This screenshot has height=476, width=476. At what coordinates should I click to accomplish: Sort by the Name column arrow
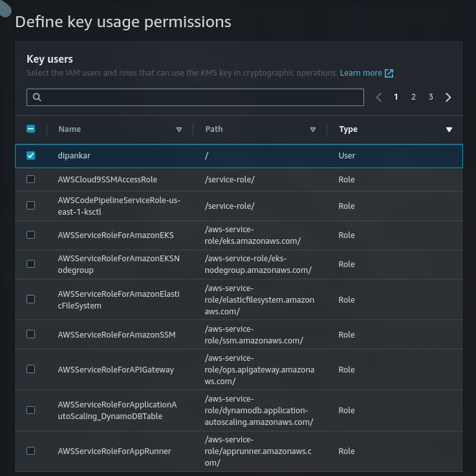(x=179, y=129)
